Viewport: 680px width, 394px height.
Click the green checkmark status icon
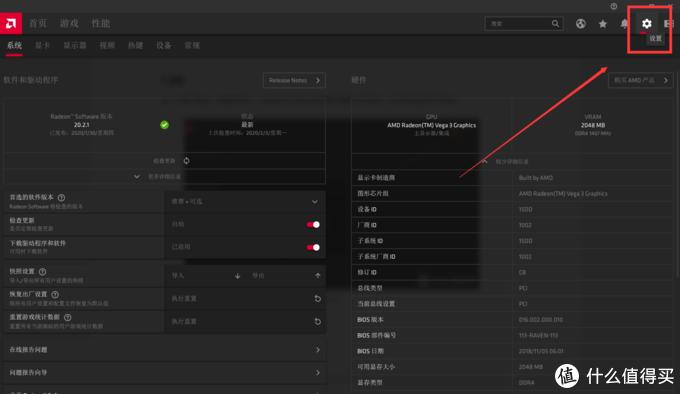coord(164,125)
